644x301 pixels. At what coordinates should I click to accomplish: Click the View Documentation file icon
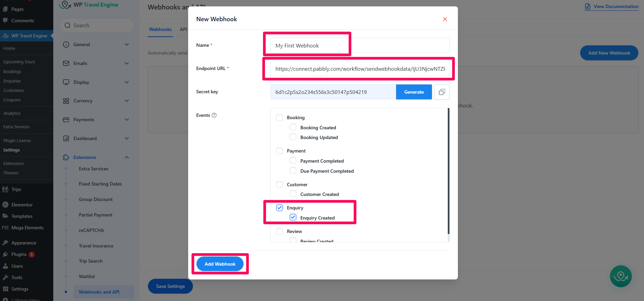588,6
